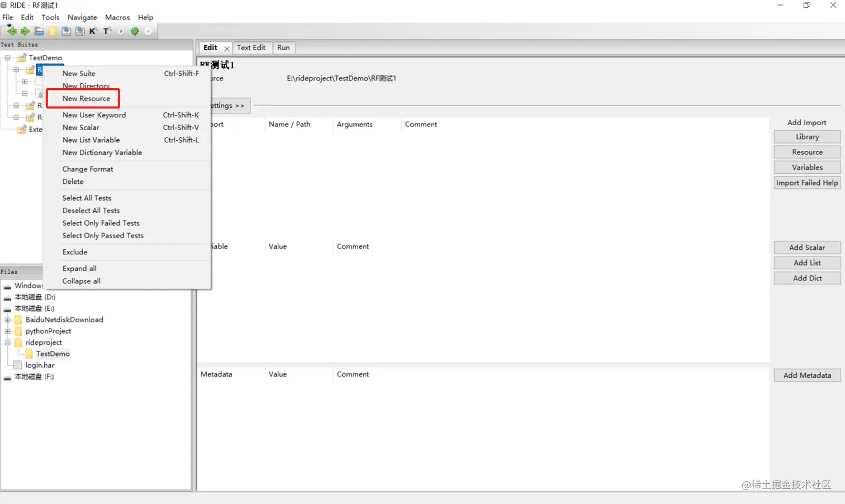The height and width of the screenshot is (504, 845).
Task: Choose Select Only Failed Tests
Action: pos(127,223)
